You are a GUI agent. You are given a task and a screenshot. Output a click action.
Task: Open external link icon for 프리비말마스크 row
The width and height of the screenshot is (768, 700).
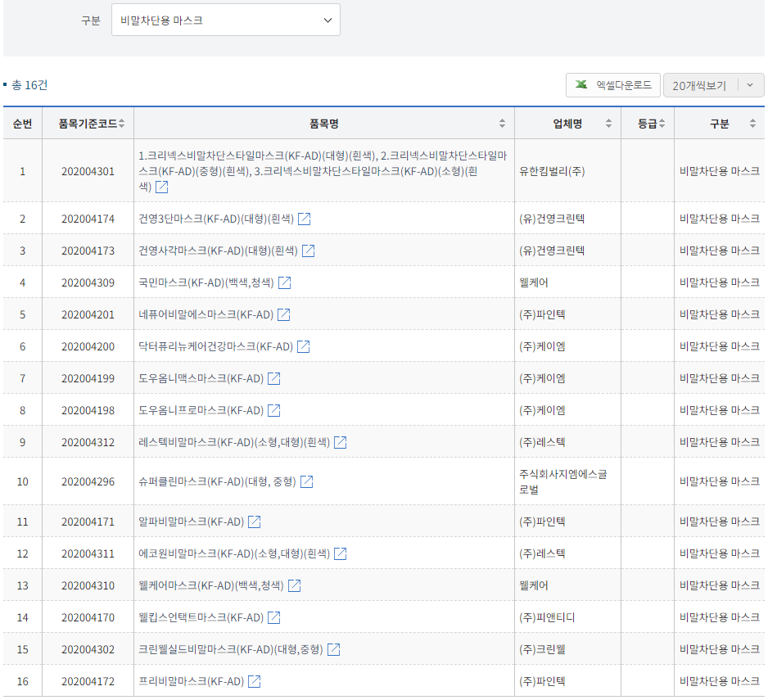click(254, 681)
